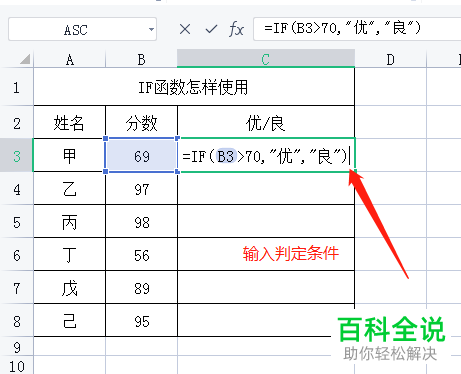Select row 7 header
Screen dimensions: 461x374
[17, 288]
